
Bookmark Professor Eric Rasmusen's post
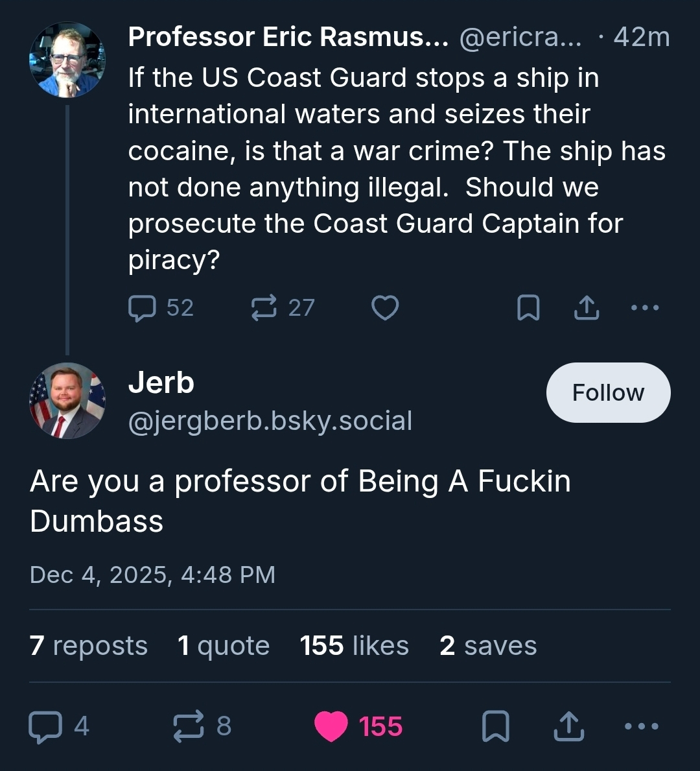(528, 308)
